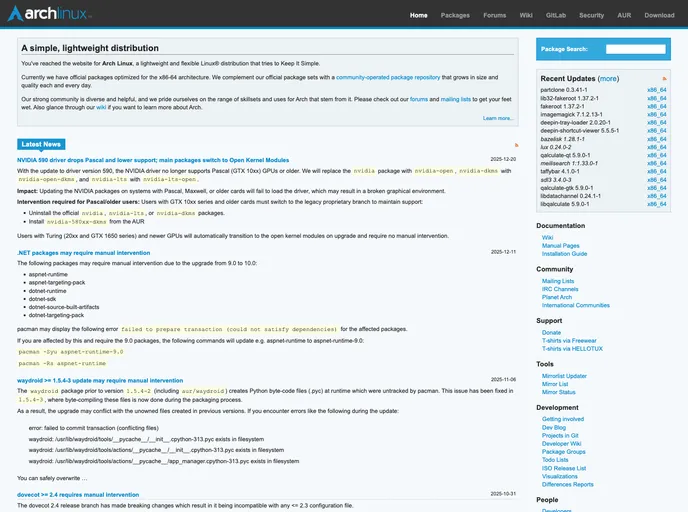688x512 pixels.
Task: Click the Installation Guide link
Action: coord(564,254)
